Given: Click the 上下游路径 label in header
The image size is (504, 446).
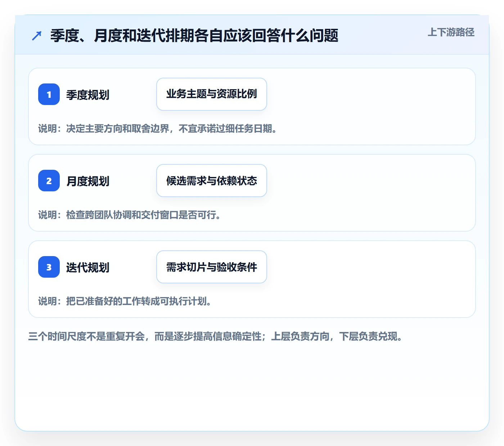Looking at the screenshot, I should [x=451, y=32].
